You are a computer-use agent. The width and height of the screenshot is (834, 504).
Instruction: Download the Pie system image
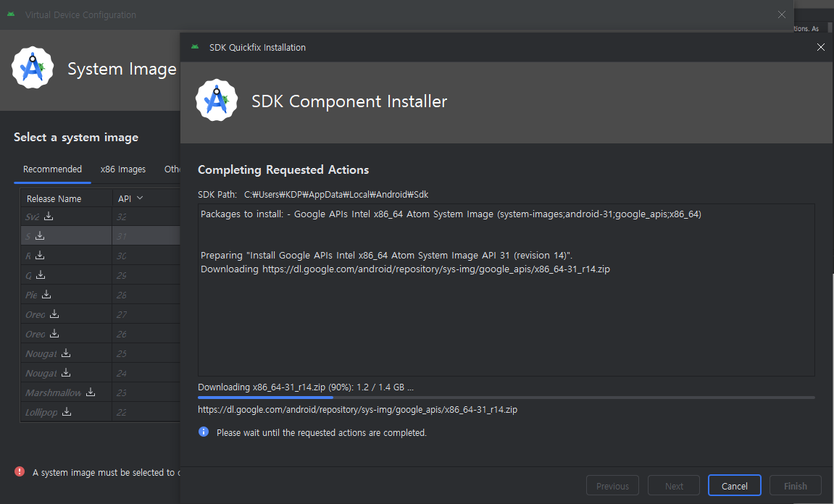[46, 294]
